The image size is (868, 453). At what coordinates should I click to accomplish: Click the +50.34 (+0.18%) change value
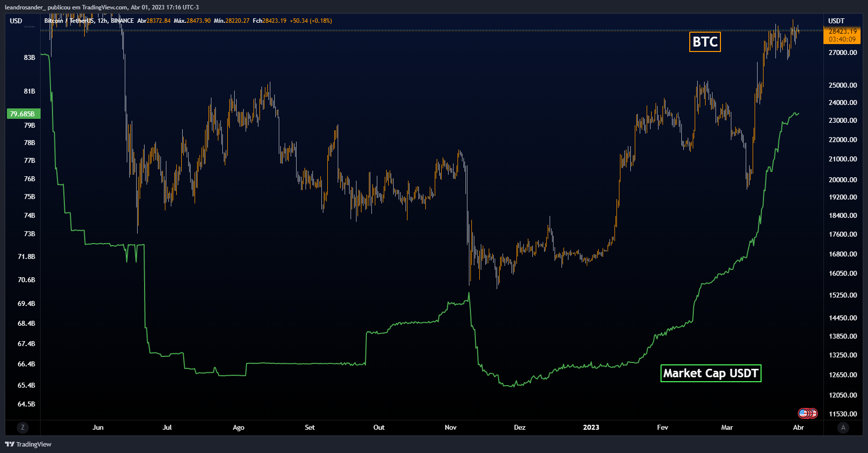311,21
